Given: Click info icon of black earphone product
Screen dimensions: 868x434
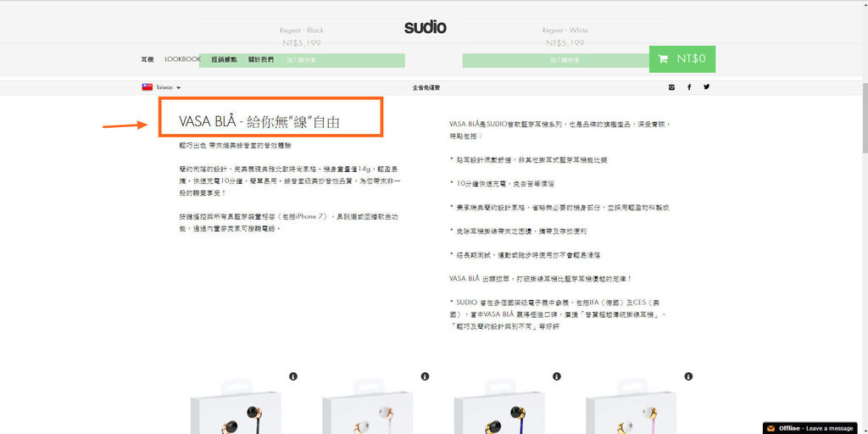Looking at the screenshot, I should (292, 376).
